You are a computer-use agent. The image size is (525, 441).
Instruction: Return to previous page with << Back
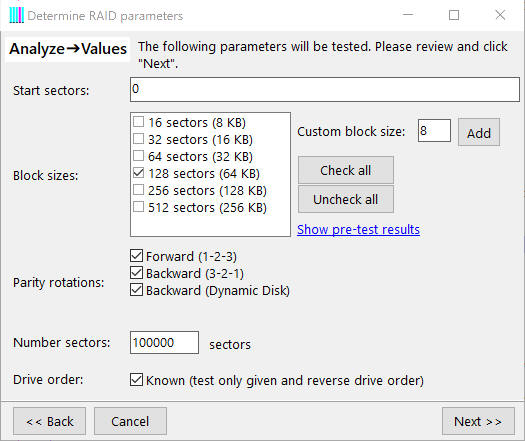coord(50,421)
